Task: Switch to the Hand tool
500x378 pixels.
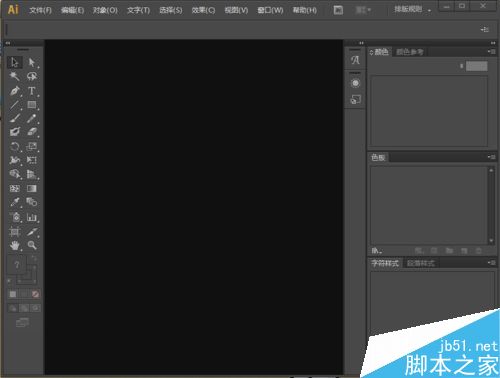Action: [14, 246]
